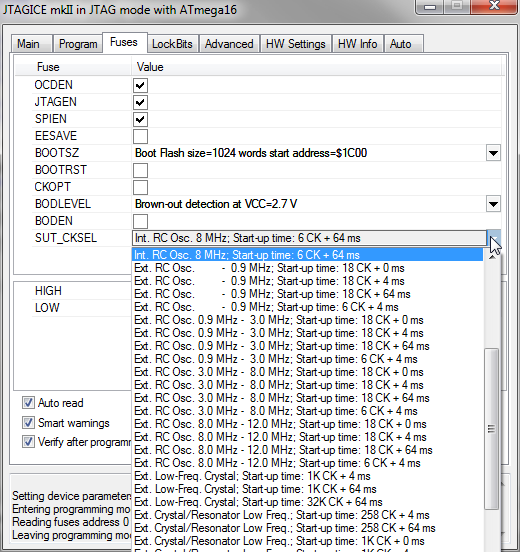520x552 pixels.
Task: Click the dropdown list scrollbar thumb
Action: 491,428
